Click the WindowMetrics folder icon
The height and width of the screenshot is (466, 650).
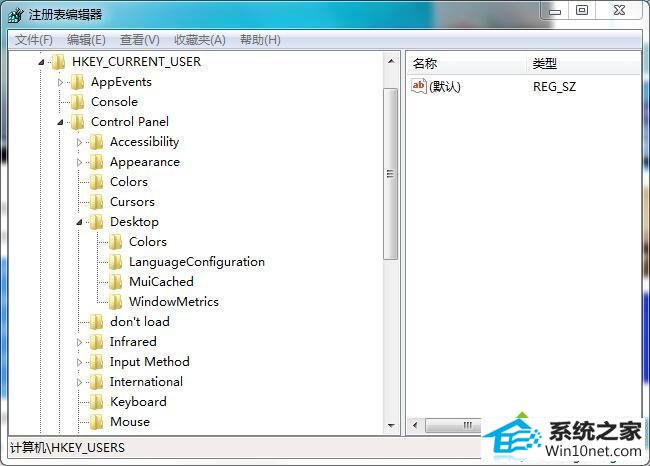pos(116,302)
